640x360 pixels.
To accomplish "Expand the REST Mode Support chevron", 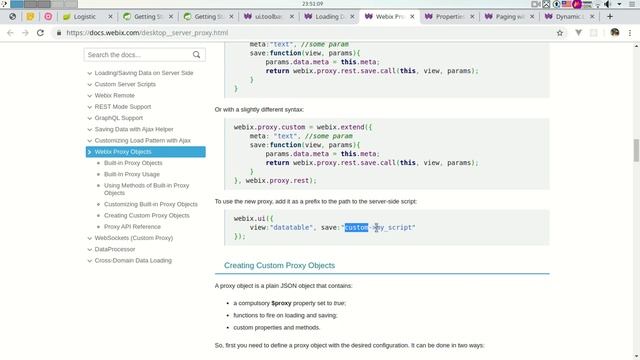I will [89, 107].
